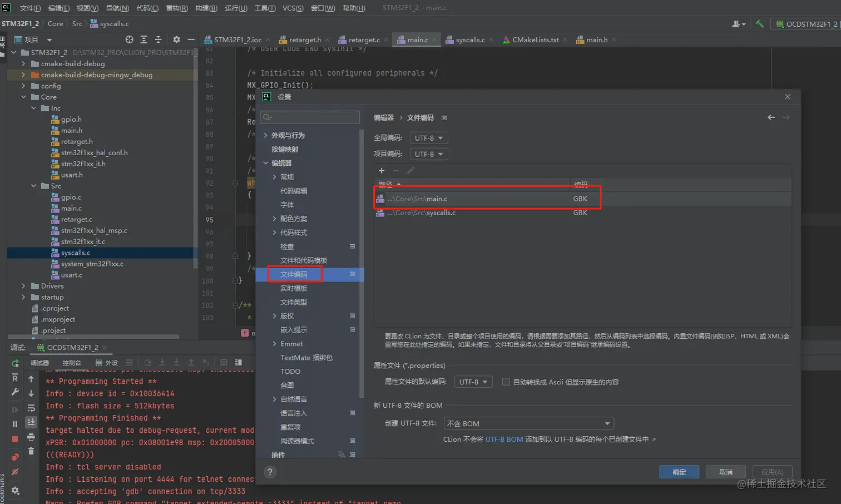Hide the project panel with minus icon
This screenshot has height=504, width=841.
click(x=191, y=39)
